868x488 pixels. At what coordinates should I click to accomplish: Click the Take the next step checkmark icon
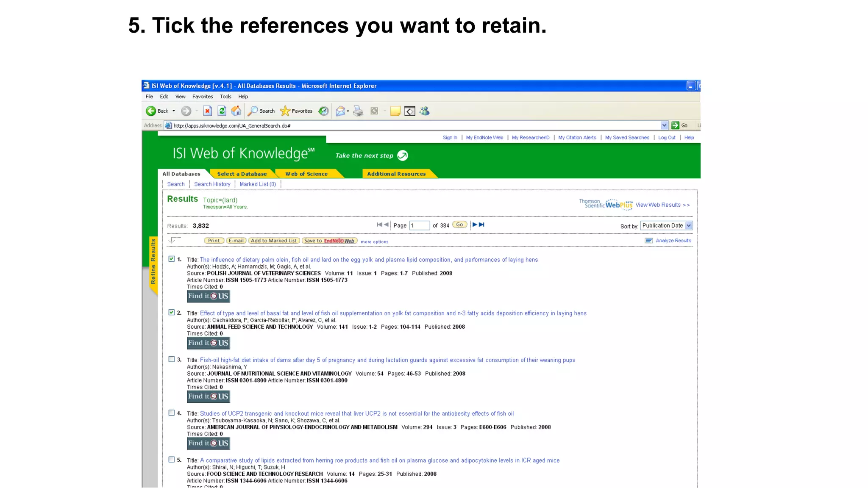click(403, 155)
